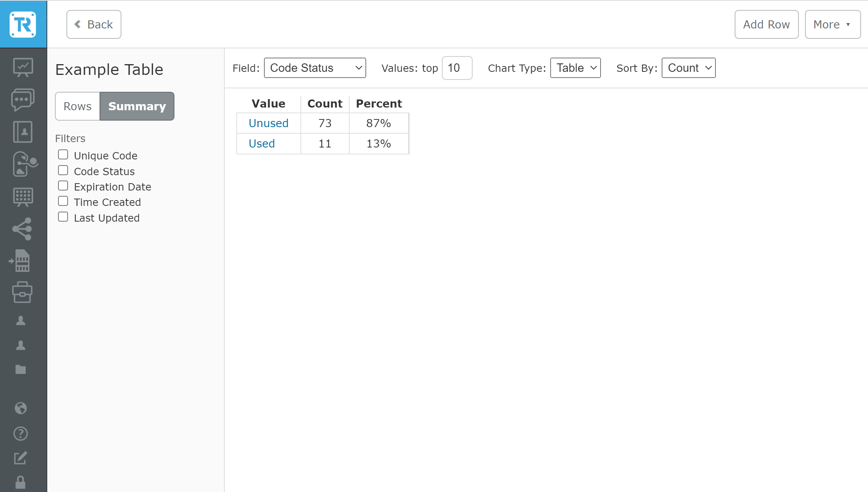Image resolution: width=868 pixels, height=492 pixels.
Task: Open the folder icon in sidebar
Action: (x=21, y=369)
